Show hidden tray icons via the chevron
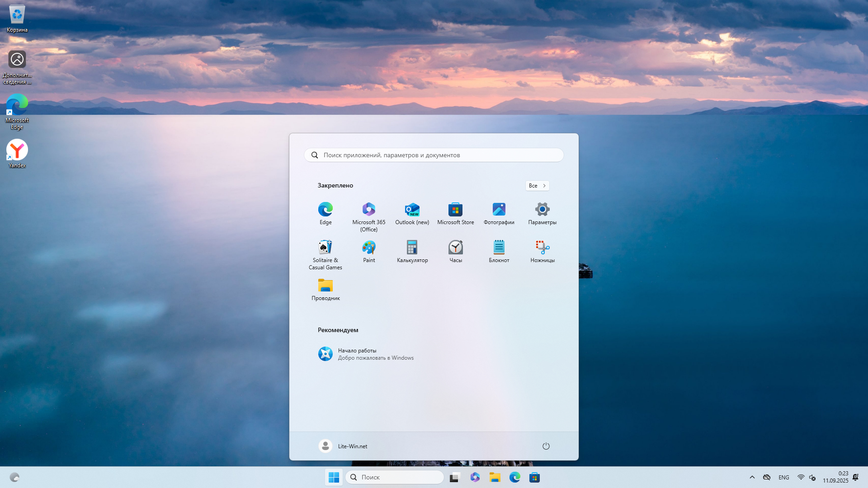 point(752,477)
